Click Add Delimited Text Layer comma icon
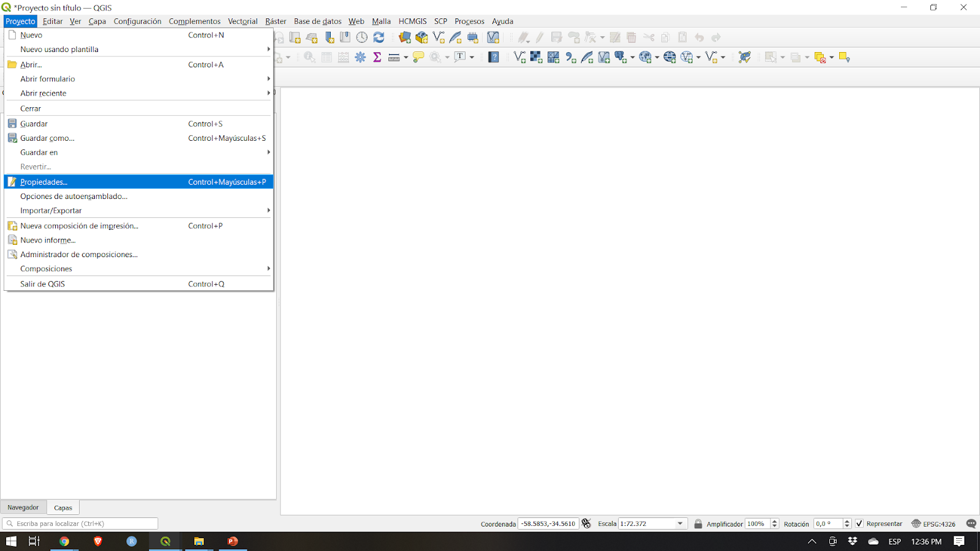 coord(570,57)
